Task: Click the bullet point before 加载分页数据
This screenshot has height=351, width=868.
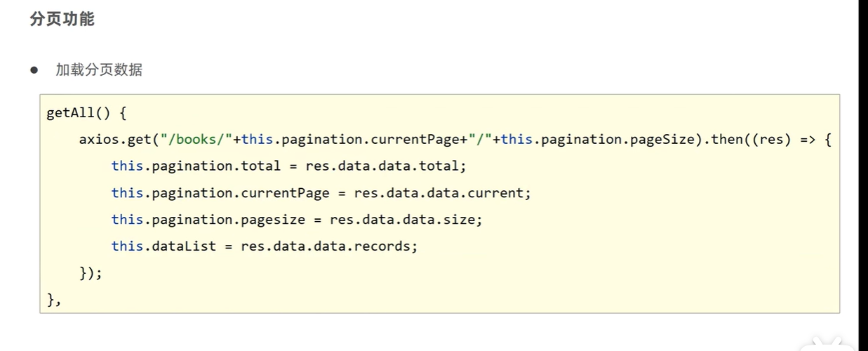Action: click(34, 70)
